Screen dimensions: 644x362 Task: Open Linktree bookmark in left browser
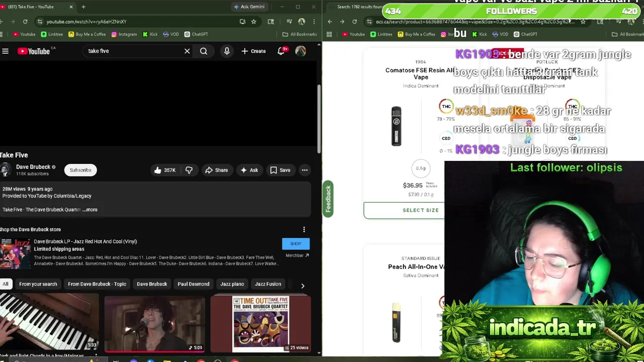(52, 34)
